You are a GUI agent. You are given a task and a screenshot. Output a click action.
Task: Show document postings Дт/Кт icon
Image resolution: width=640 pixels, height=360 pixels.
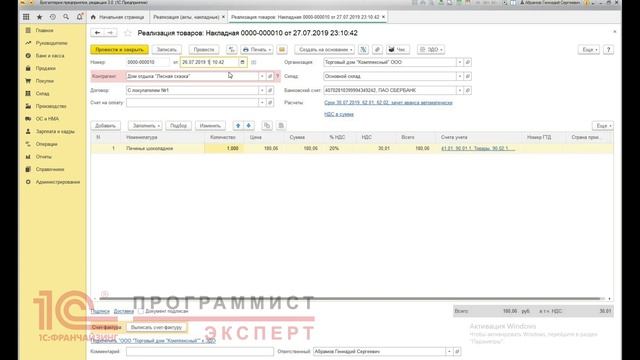click(x=231, y=49)
